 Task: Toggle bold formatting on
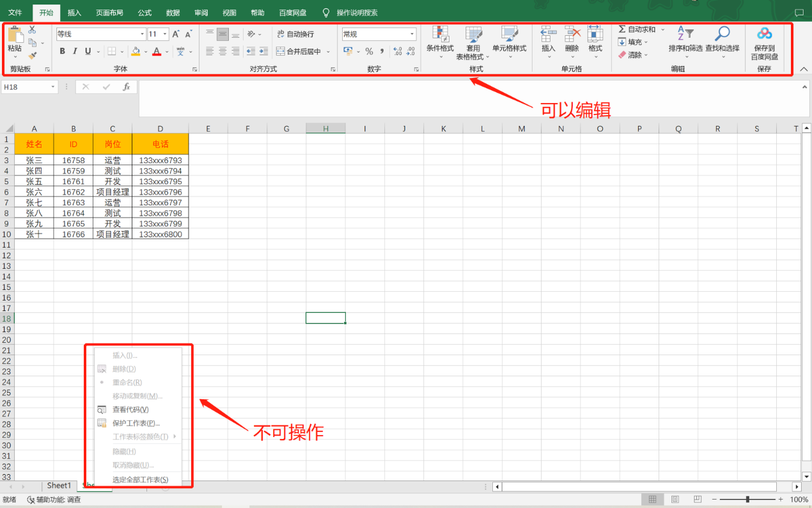click(62, 51)
